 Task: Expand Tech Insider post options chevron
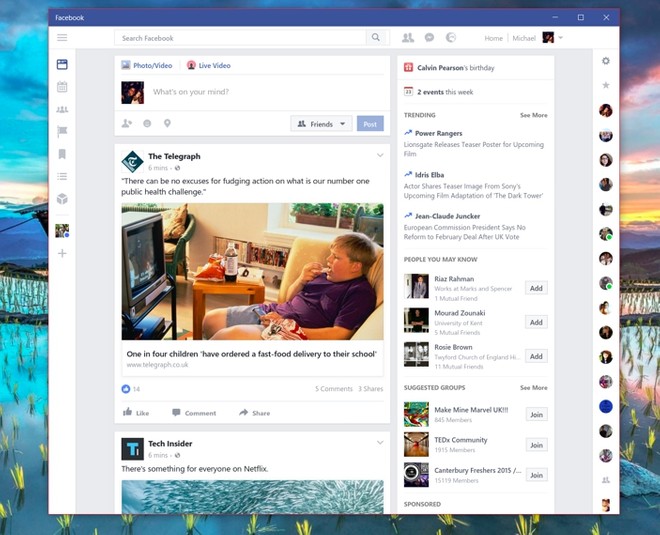[380, 442]
